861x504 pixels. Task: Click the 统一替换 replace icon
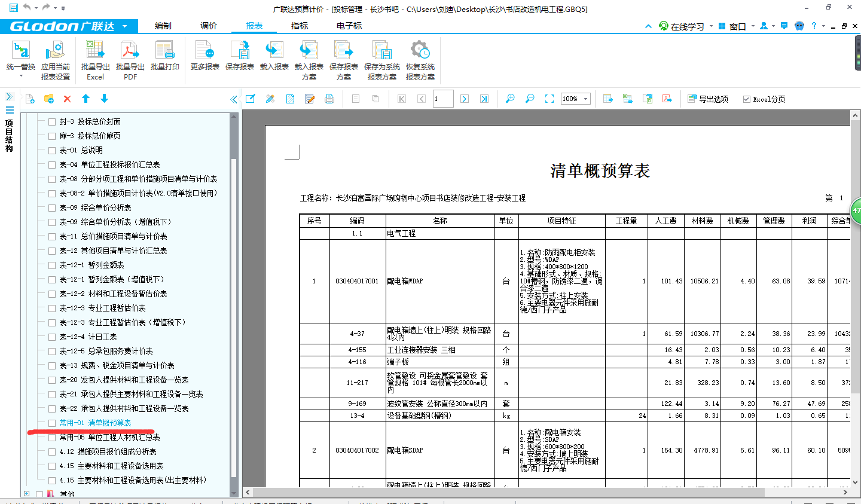pyautogui.click(x=21, y=51)
